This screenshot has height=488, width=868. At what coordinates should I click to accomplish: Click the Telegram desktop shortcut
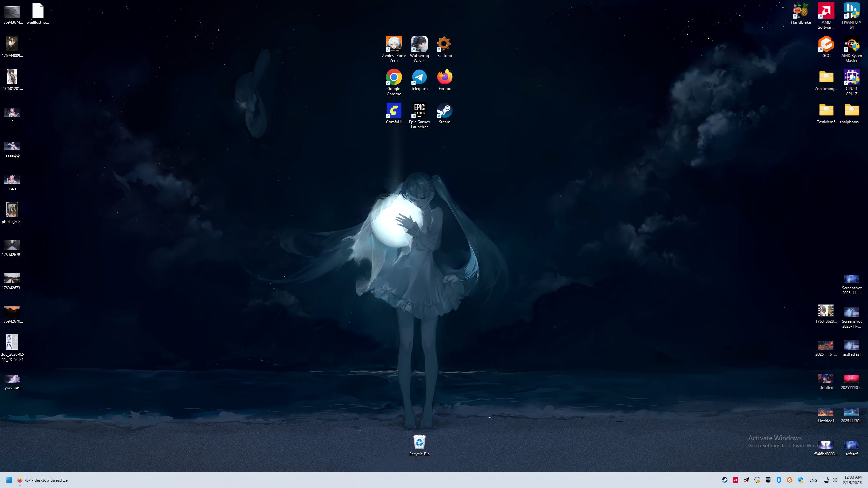(419, 77)
